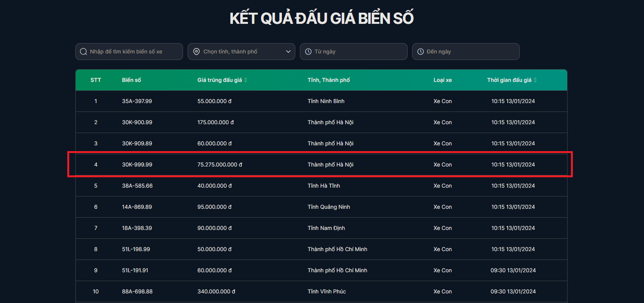Expand the province dropdown chevron

[x=288, y=52]
